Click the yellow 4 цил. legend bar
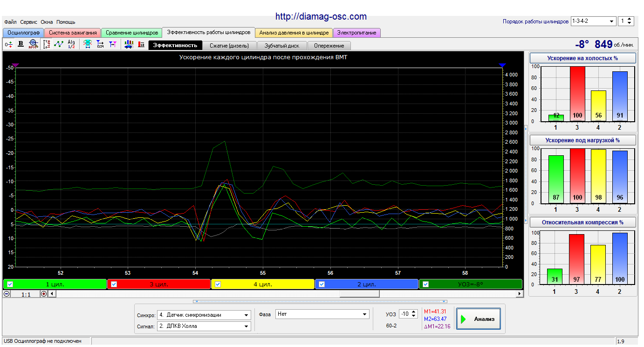This screenshot has width=644, height=347. (263, 284)
